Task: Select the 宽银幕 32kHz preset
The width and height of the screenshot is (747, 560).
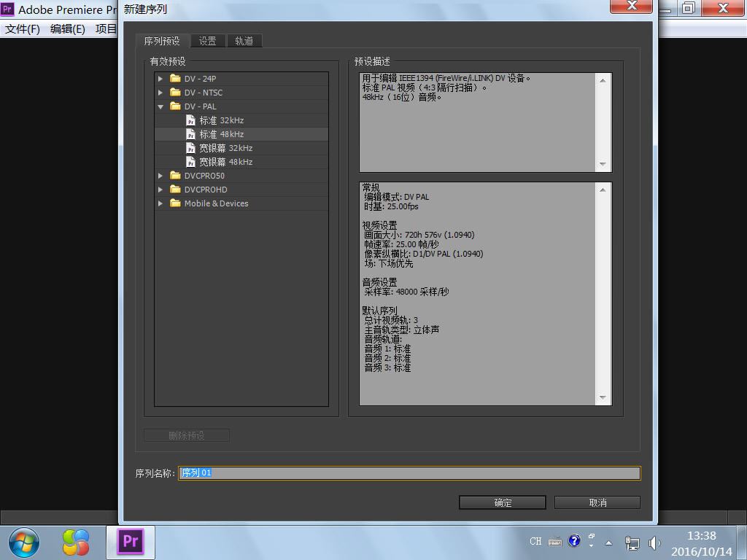Action: coord(241,148)
